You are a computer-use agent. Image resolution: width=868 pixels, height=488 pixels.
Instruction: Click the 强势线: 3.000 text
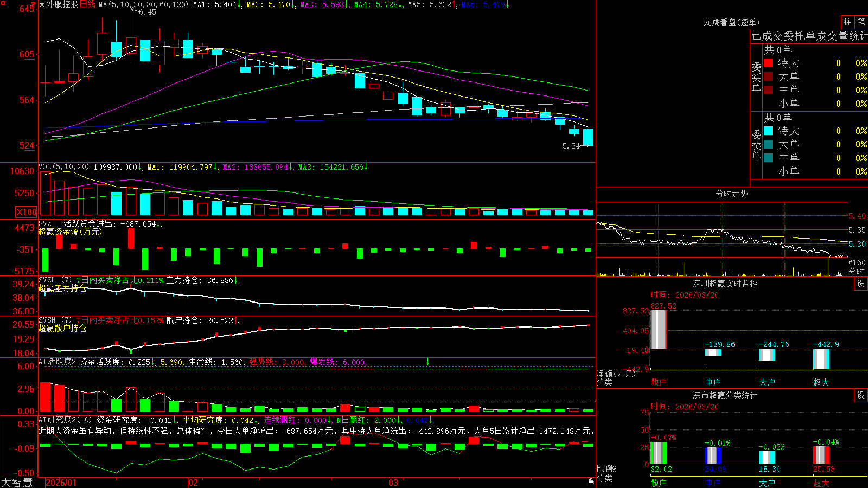click(x=277, y=362)
